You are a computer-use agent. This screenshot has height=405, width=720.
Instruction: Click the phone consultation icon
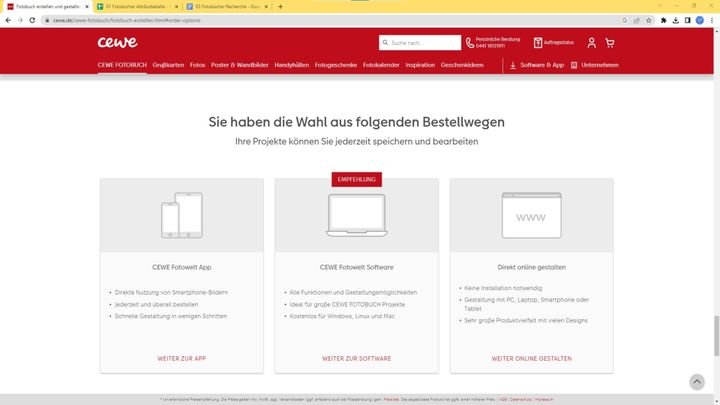(470, 43)
